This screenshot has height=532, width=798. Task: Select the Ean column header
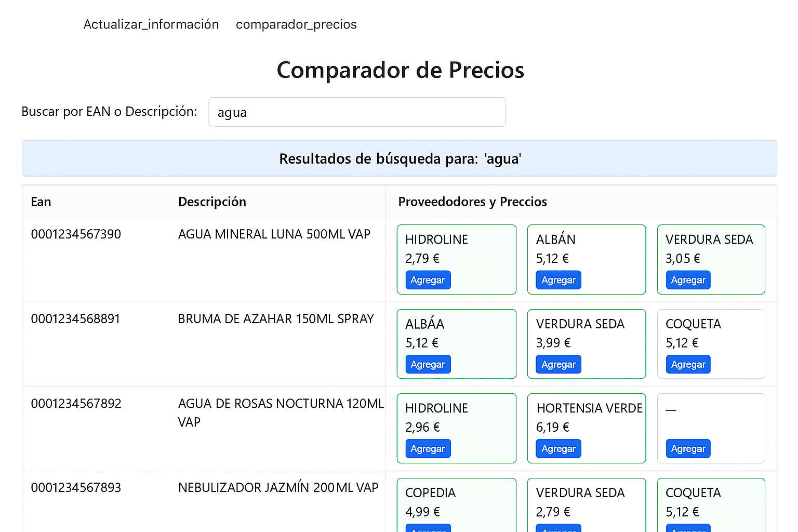pyautogui.click(x=41, y=202)
